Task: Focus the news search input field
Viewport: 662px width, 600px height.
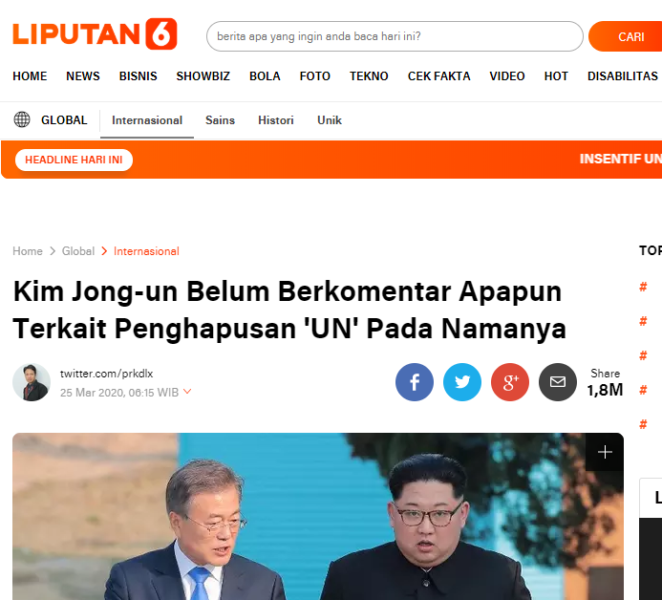Action: (395, 36)
